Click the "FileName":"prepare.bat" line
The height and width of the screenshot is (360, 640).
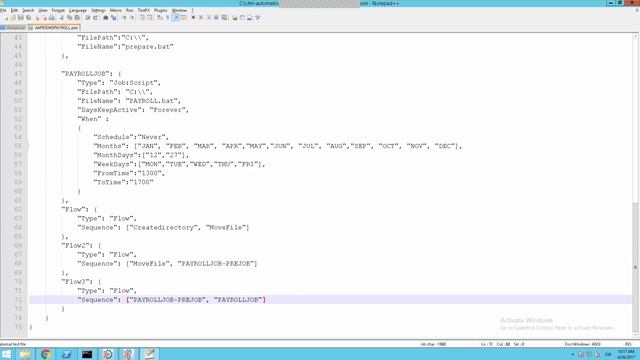[x=125, y=47]
